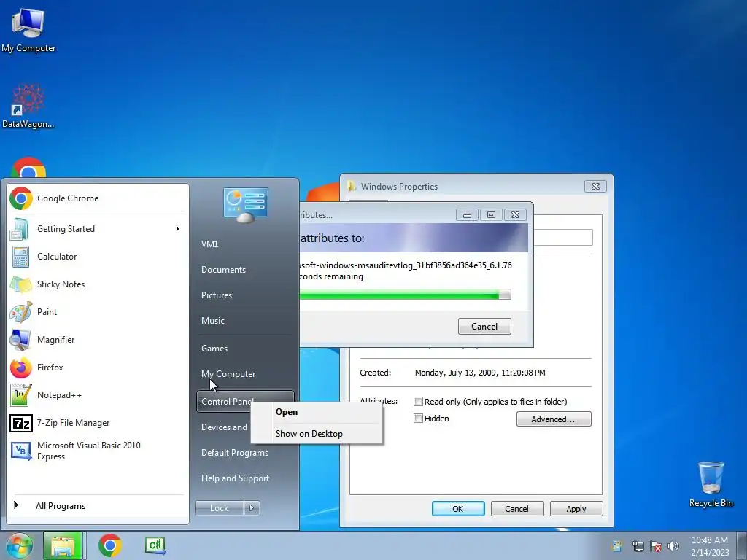
Task: Open Pictures from Start menu
Action: [245, 295]
